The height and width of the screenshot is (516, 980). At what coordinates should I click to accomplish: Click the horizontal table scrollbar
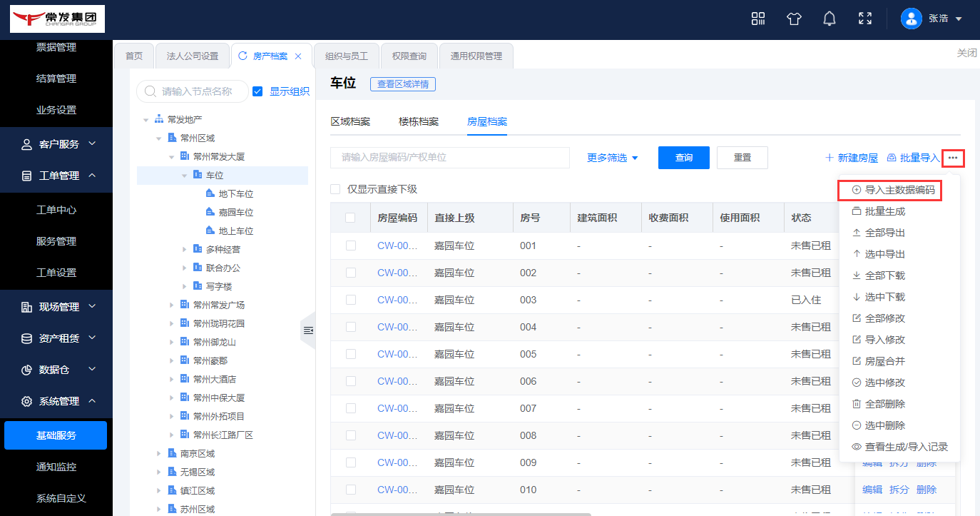pos(461,513)
